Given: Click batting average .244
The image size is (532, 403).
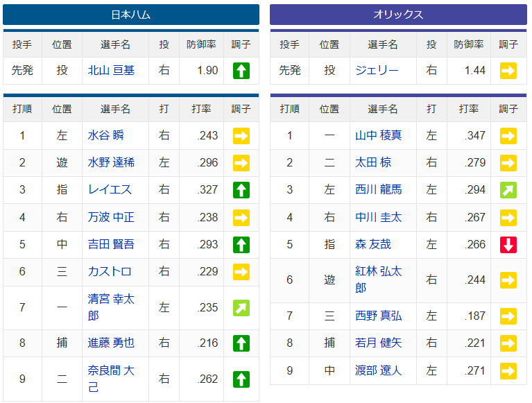Looking at the screenshot, I should (474, 280).
